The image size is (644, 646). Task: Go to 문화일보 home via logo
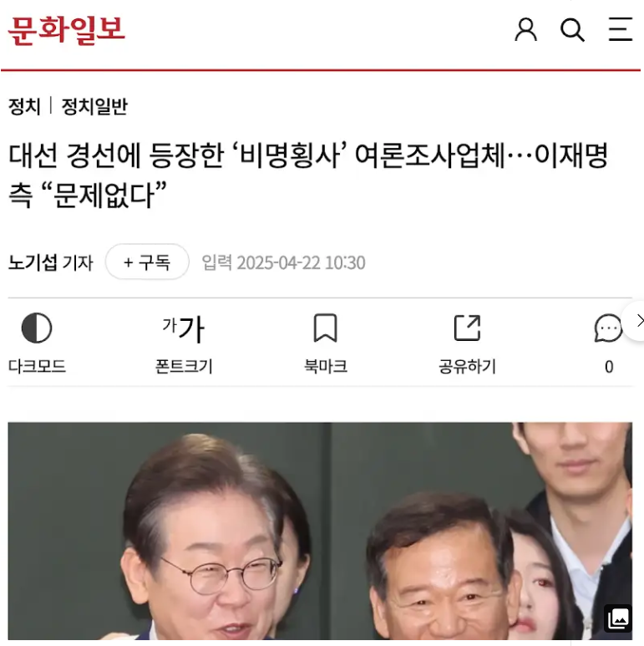pyautogui.click(x=67, y=30)
